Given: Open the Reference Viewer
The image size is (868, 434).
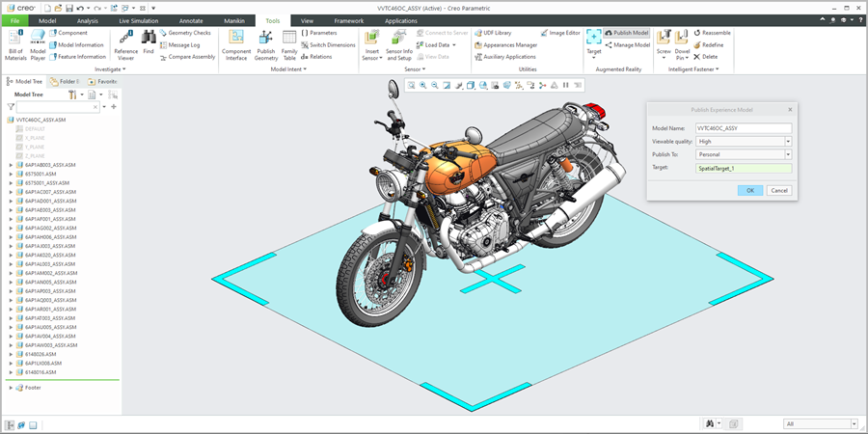Looking at the screenshot, I should tap(125, 44).
